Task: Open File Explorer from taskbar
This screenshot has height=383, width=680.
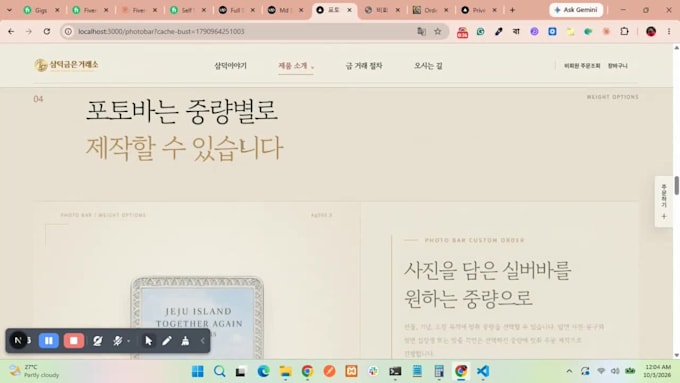Action: (x=285, y=371)
